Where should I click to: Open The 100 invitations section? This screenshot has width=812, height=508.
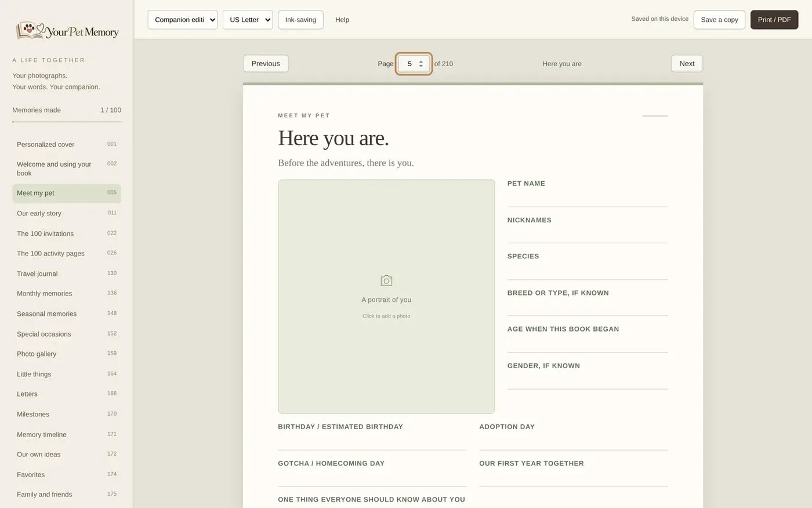(67, 233)
